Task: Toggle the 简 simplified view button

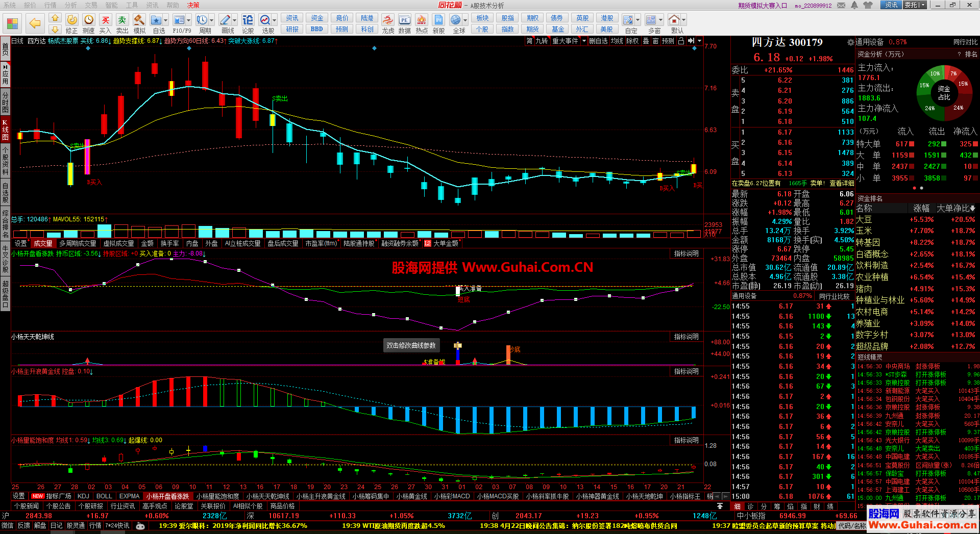Action: pyautogui.click(x=529, y=41)
